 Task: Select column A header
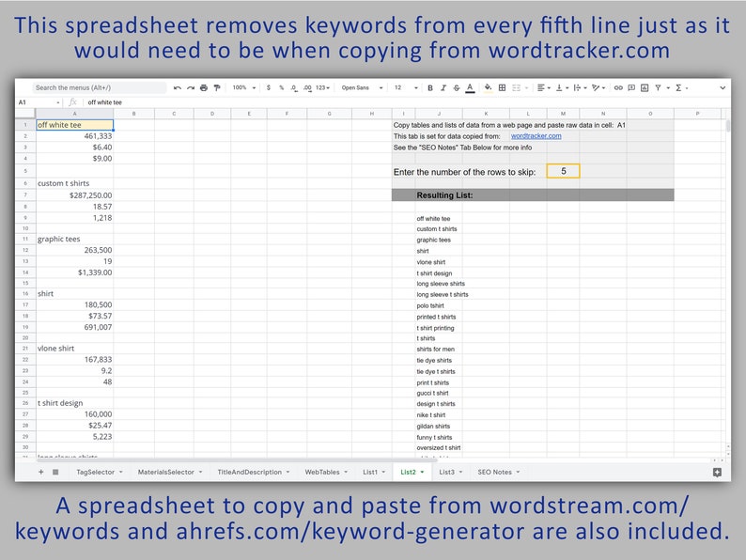[x=75, y=114]
